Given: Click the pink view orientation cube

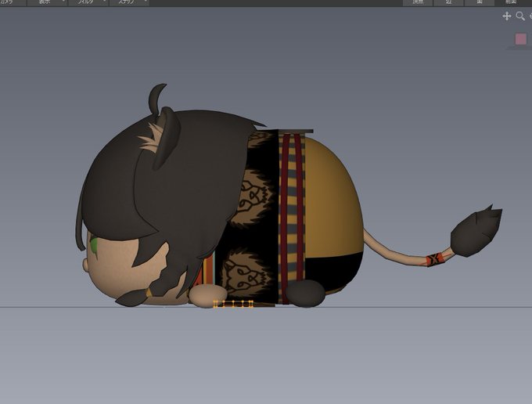Looking at the screenshot, I should pyautogui.click(x=521, y=39).
